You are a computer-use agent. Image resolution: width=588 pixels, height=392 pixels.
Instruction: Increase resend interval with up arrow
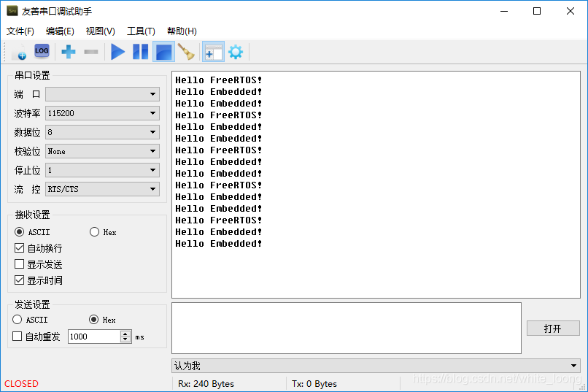tap(125, 334)
